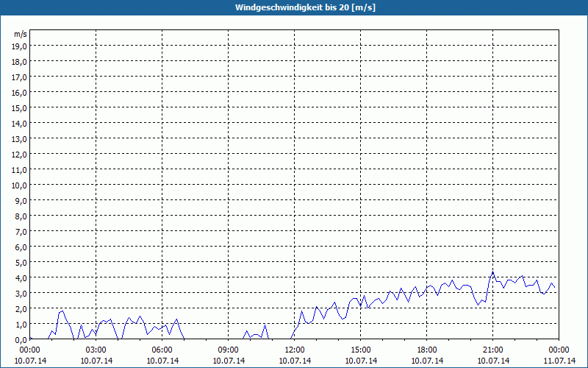Screen dimensions: 588x368
Task: Click the 15:00 time axis label
Action: tap(361, 350)
